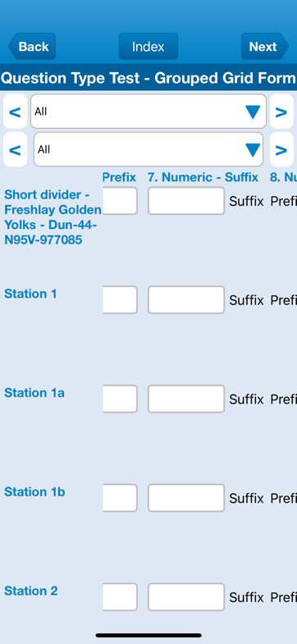Expand the second All dropdown triangle
Screen dimensions: 297x644
(253, 150)
